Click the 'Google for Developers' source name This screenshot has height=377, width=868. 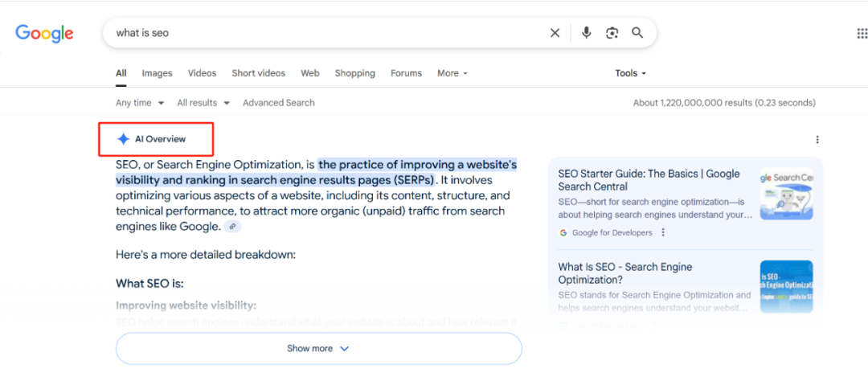612,232
